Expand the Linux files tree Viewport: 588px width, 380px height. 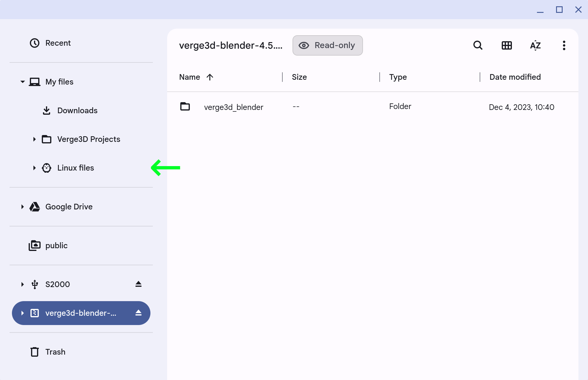point(34,168)
